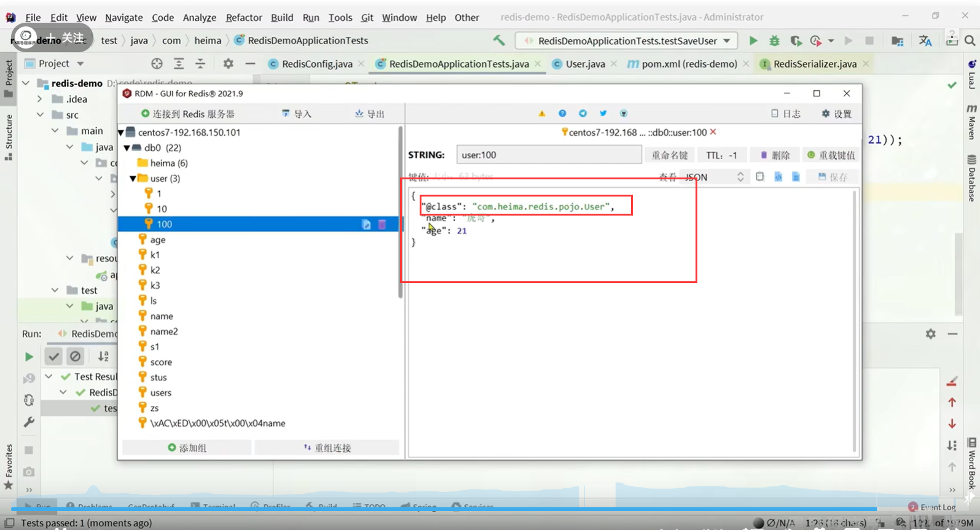Viewport: 980px width, 530px height.
Task: Click the 导入 import button in RDM
Action: (297, 114)
